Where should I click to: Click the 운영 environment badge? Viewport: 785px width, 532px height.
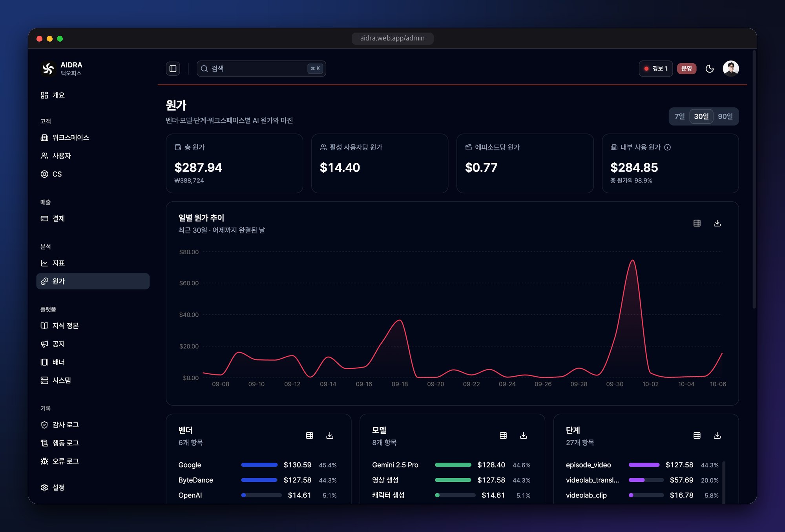(x=686, y=69)
